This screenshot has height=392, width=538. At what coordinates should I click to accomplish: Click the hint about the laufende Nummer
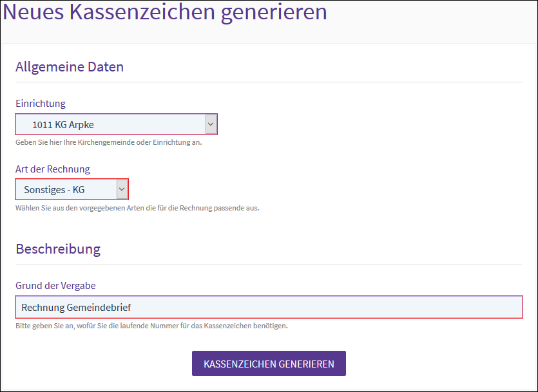[151, 326]
